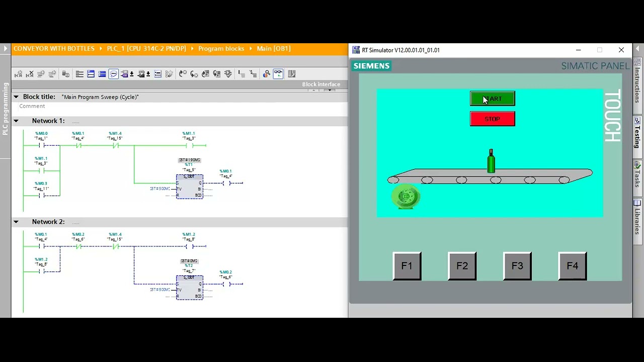This screenshot has height=362, width=644.
Task: Click the toolbar icon left of the down-arrow icon
Action: (x=217, y=74)
